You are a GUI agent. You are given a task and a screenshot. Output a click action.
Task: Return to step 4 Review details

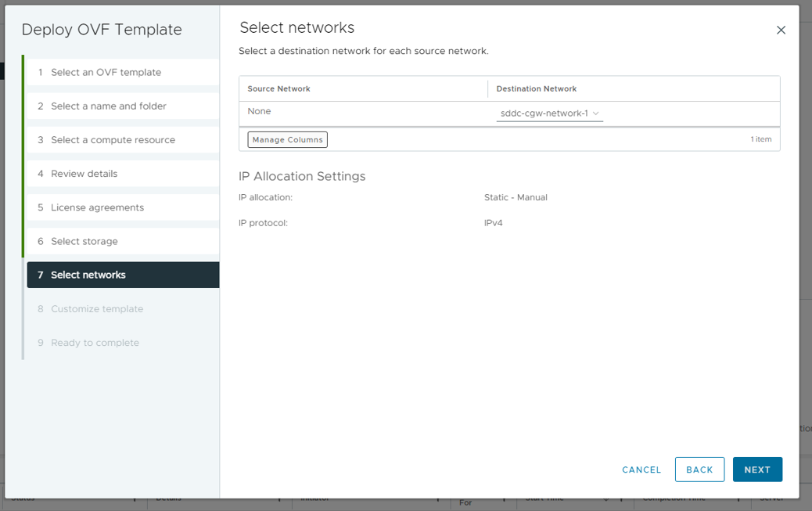(84, 174)
